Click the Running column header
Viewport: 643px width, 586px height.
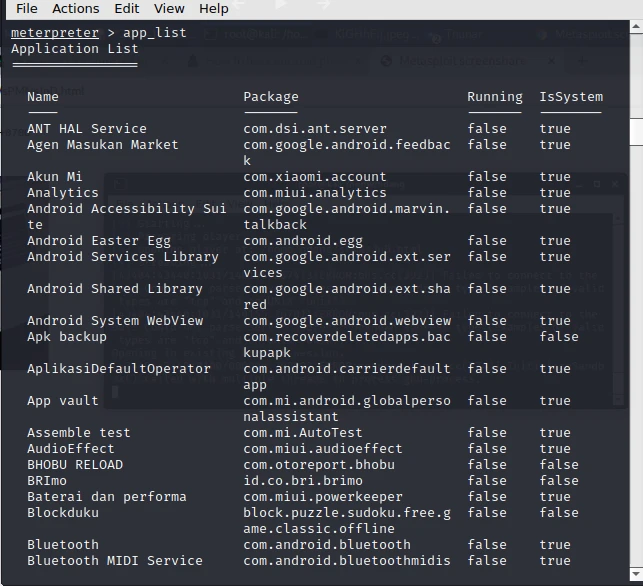click(495, 97)
